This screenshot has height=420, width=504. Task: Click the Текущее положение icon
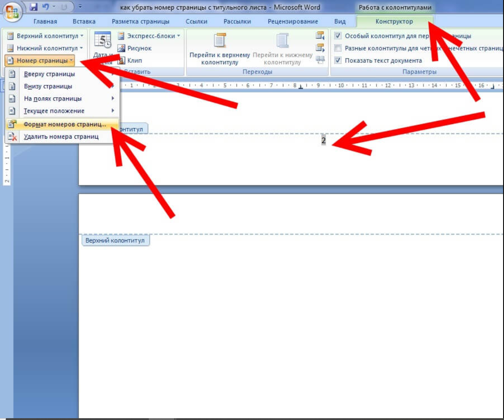pos(12,111)
